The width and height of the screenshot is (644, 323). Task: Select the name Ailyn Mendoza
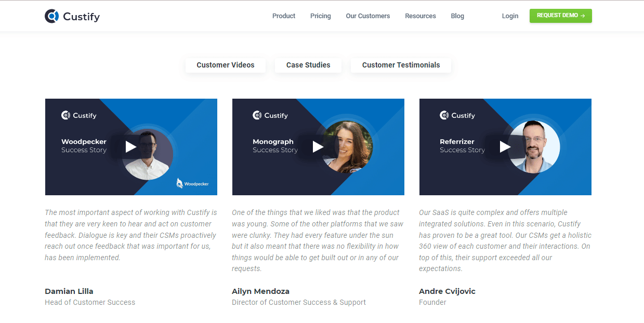pos(261,291)
